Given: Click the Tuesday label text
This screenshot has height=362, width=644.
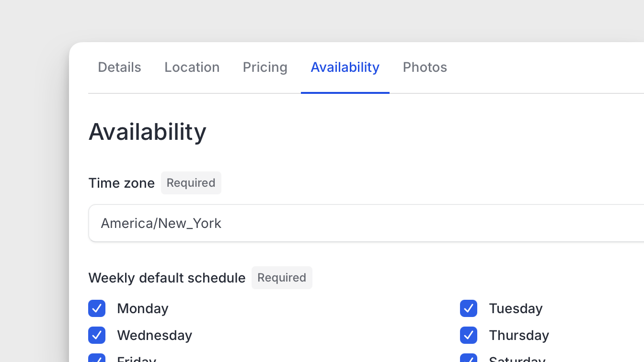Looking at the screenshot, I should click(x=516, y=308).
